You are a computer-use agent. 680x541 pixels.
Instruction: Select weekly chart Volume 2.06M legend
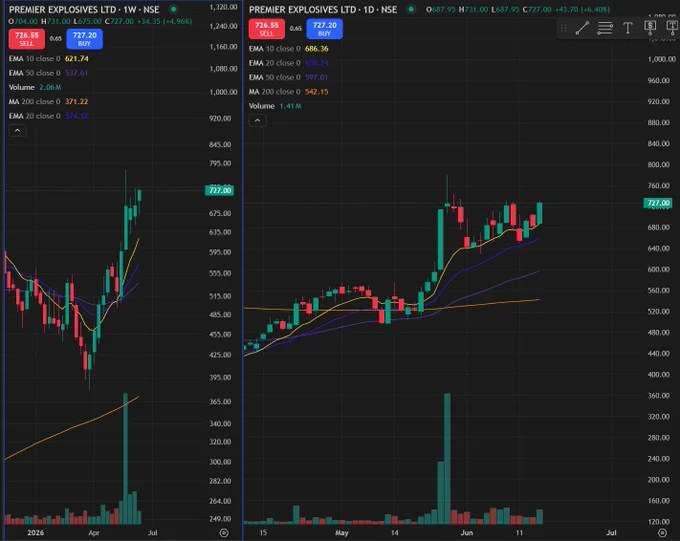coord(35,87)
